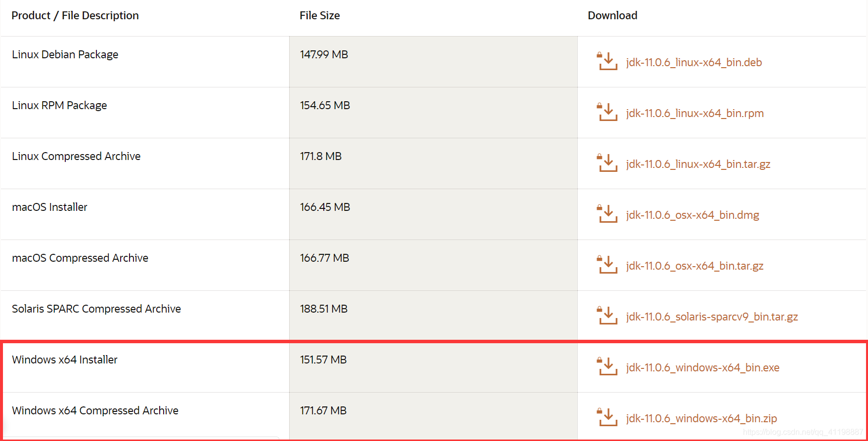This screenshot has height=441, width=868.
Task: Select 'macOS Compressed Archive' text
Action: pos(80,258)
